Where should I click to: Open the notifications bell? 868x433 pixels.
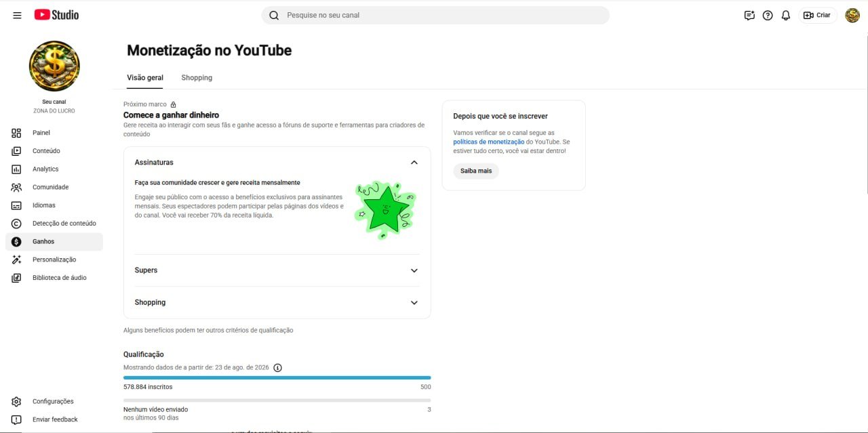[786, 15]
